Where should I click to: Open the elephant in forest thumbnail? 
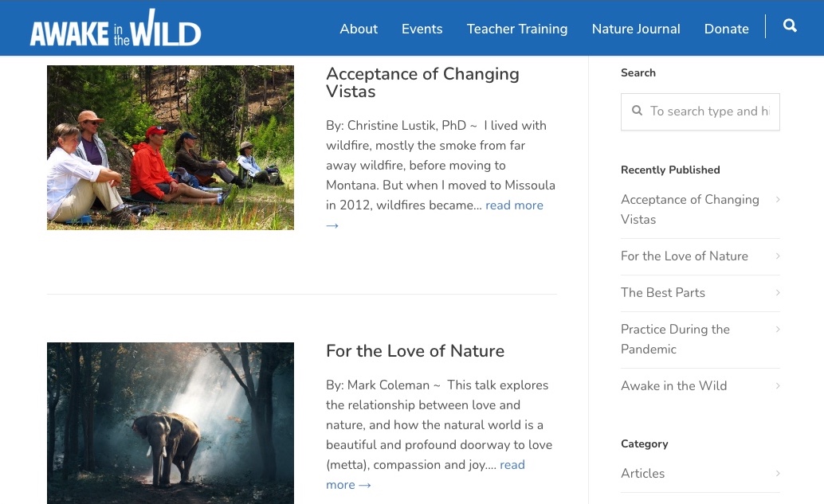(x=171, y=423)
